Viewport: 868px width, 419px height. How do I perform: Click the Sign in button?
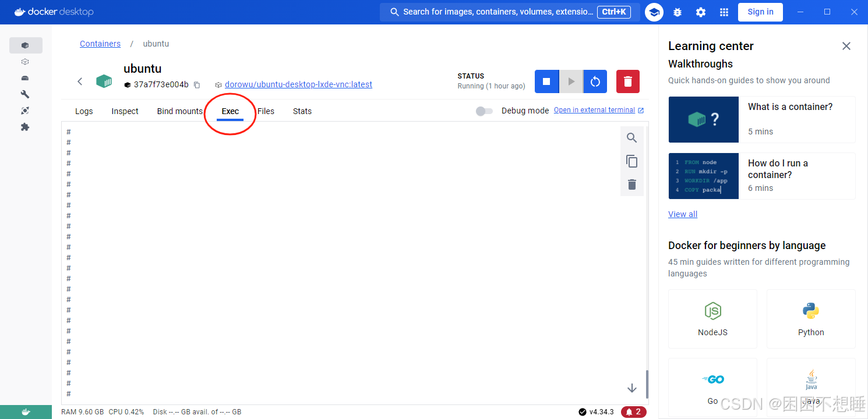click(760, 12)
